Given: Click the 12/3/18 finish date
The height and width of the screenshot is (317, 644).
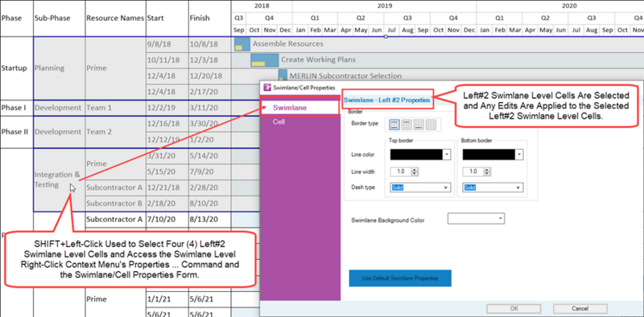Looking at the screenshot, I should pyautogui.click(x=210, y=60).
